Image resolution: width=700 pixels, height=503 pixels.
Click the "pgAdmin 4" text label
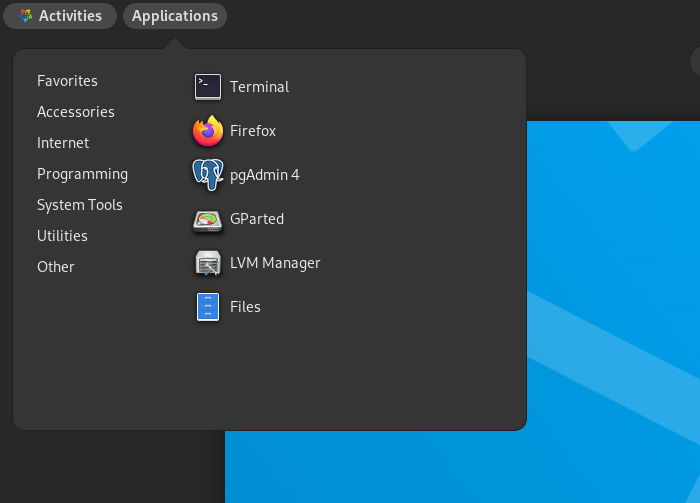click(264, 175)
